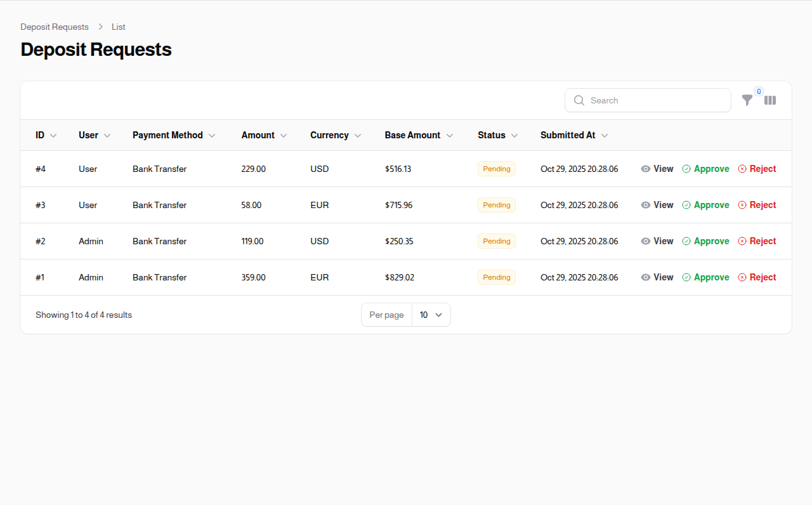
Task: Sort table by User column
Action: pos(95,135)
